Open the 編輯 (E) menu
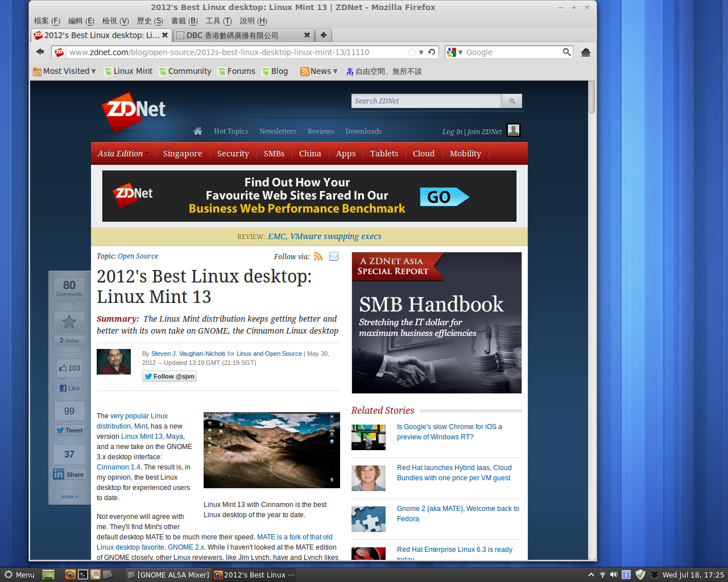 pyautogui.click(x=81, y=21)
